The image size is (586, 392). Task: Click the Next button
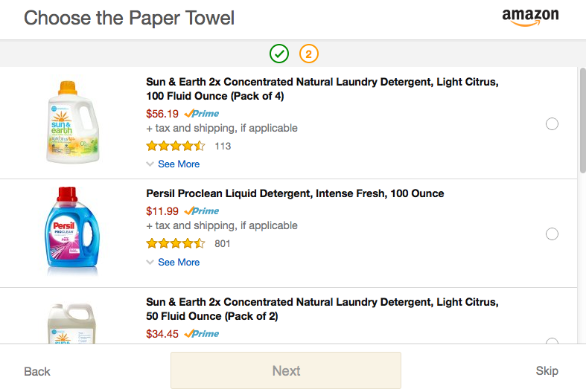tap(286, 370)
